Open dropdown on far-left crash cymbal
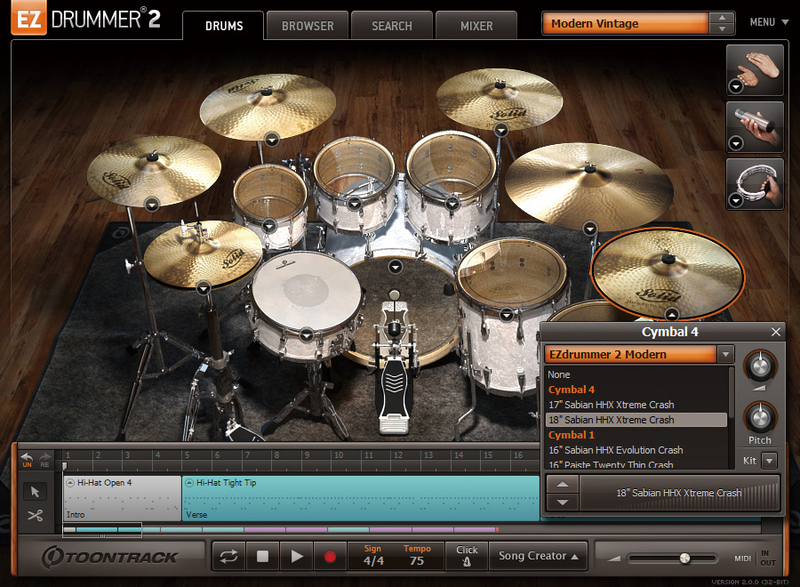 tap(152, 205)
